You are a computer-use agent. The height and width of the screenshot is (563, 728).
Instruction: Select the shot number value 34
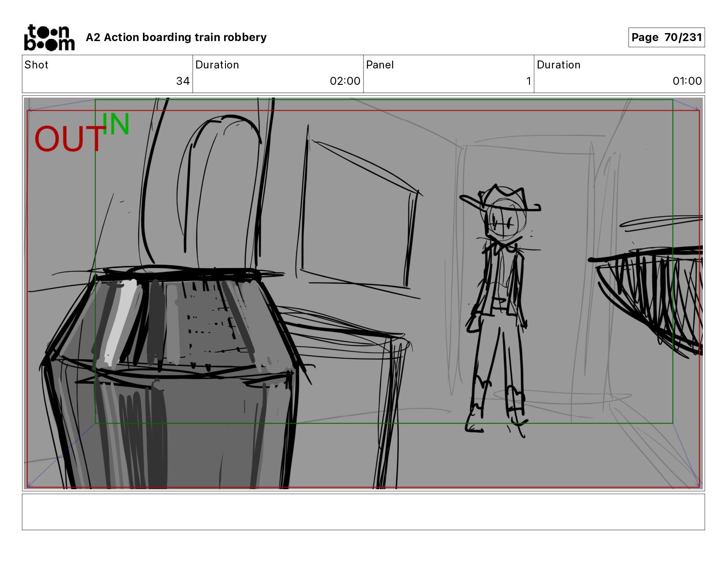(x=183, y=81)
